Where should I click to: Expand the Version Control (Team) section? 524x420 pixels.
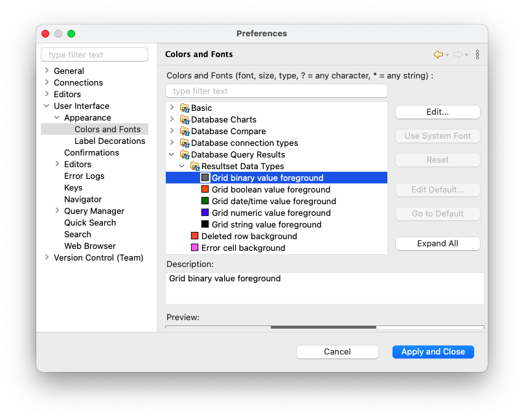(47, 257)
